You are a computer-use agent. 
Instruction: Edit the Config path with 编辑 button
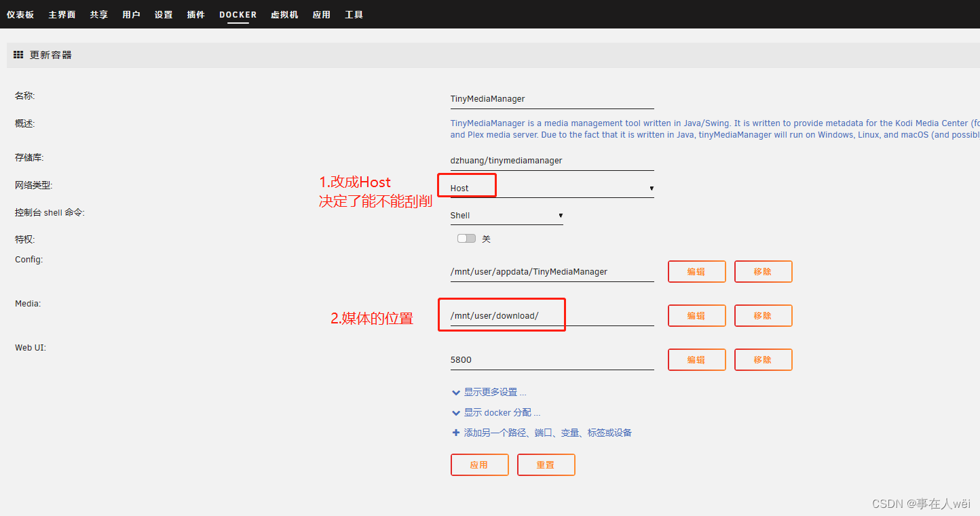(696, 271)
